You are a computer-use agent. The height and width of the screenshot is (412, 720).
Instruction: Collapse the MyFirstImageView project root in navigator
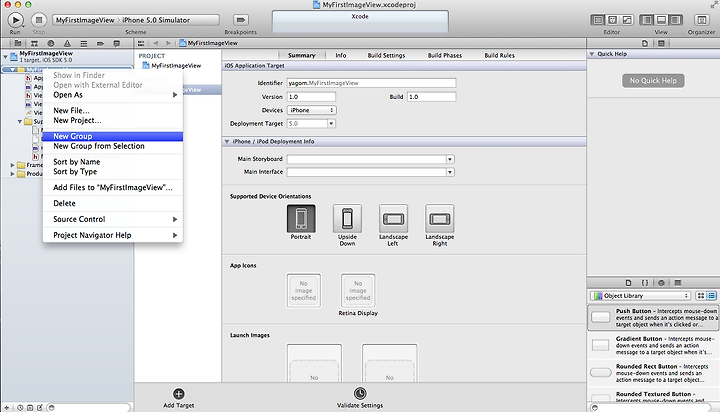(x=6, y=56)
